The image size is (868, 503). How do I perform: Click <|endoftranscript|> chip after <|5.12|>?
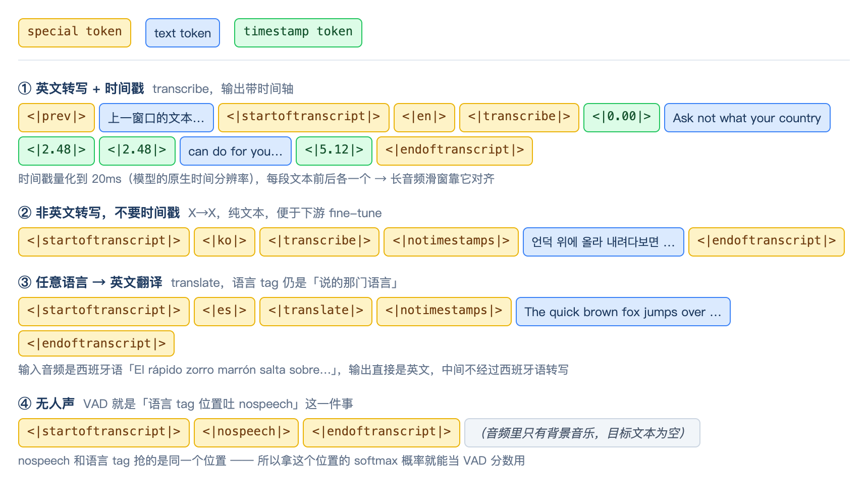(455, 151)
